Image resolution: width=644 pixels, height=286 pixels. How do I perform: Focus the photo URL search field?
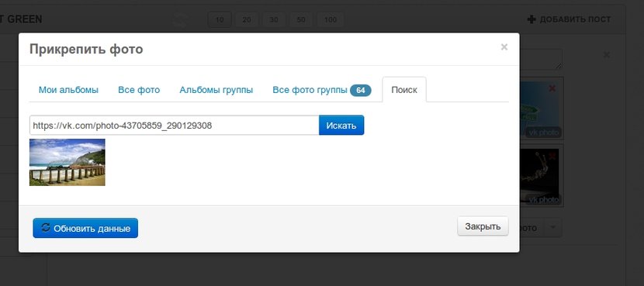click(x=174, y=125)
